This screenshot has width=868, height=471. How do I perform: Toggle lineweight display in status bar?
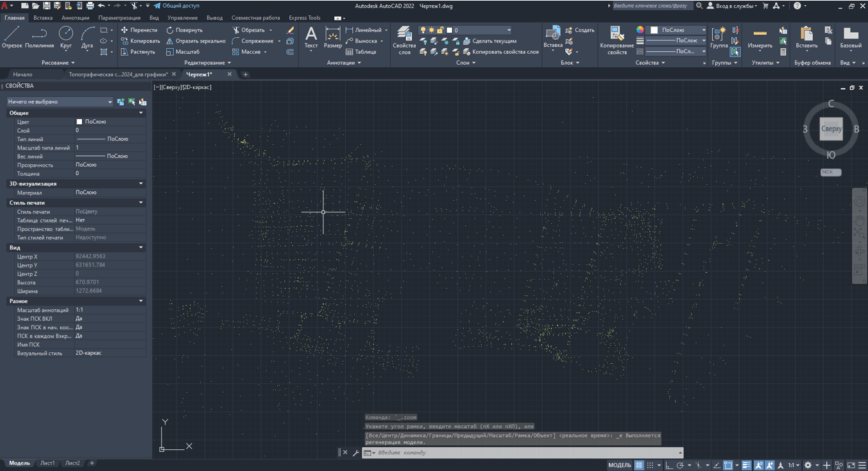[x=746, y=465]
